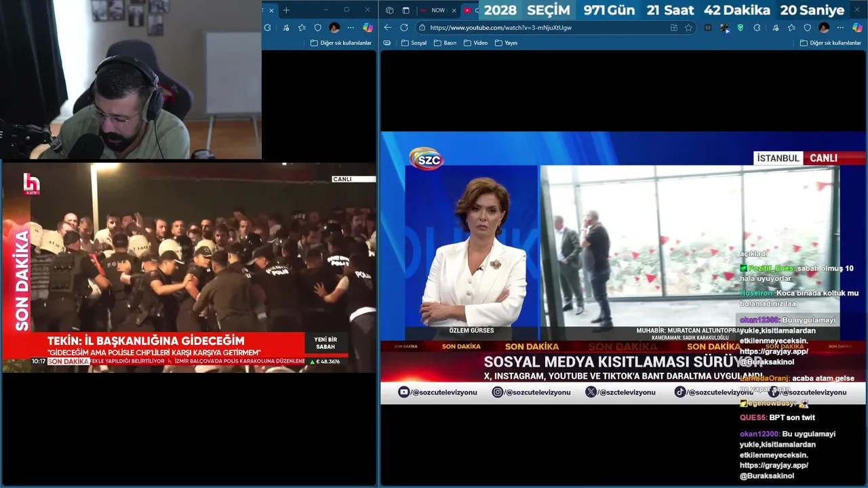Open tab actions menu in right browser
This screenshot has height=488, width=868.
[x=406, y=10]
